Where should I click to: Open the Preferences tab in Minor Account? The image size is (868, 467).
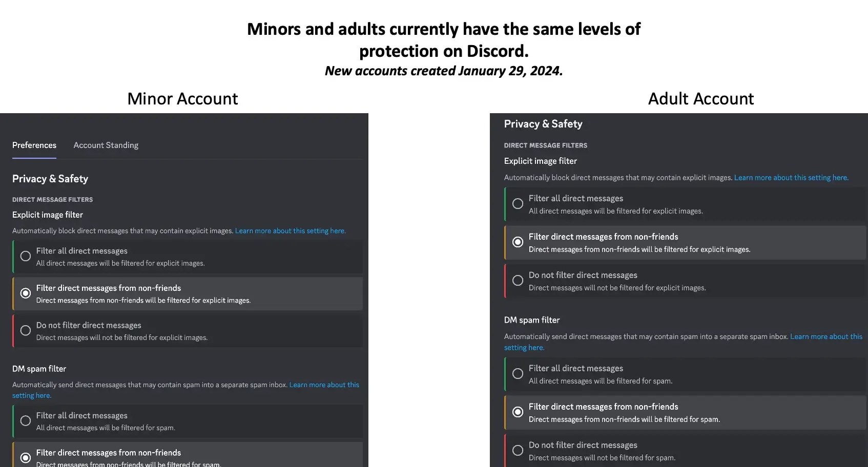(x=34, y=145)
